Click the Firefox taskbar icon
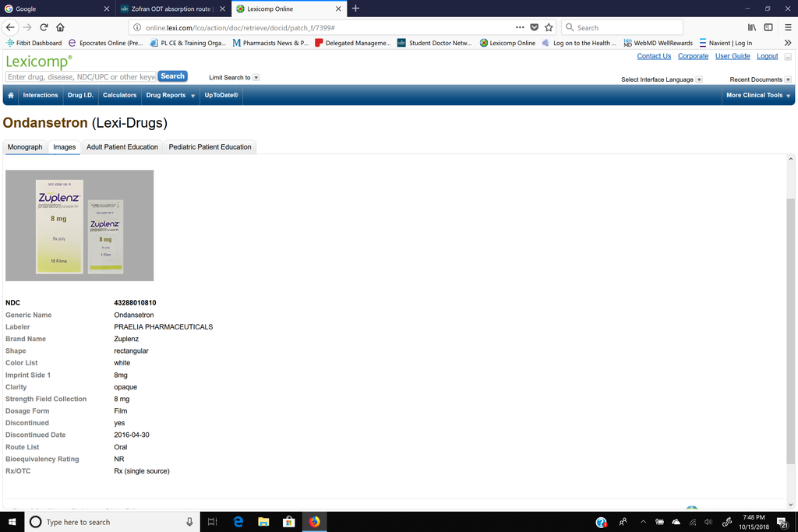Image resolution: width=798 pixels, height=532 pixels. click(314, 522)
